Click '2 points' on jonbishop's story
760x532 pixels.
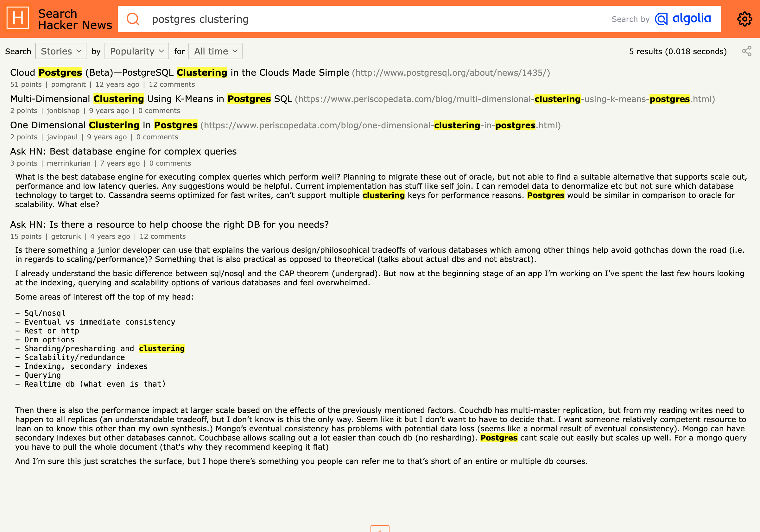[x=24, y=111]
